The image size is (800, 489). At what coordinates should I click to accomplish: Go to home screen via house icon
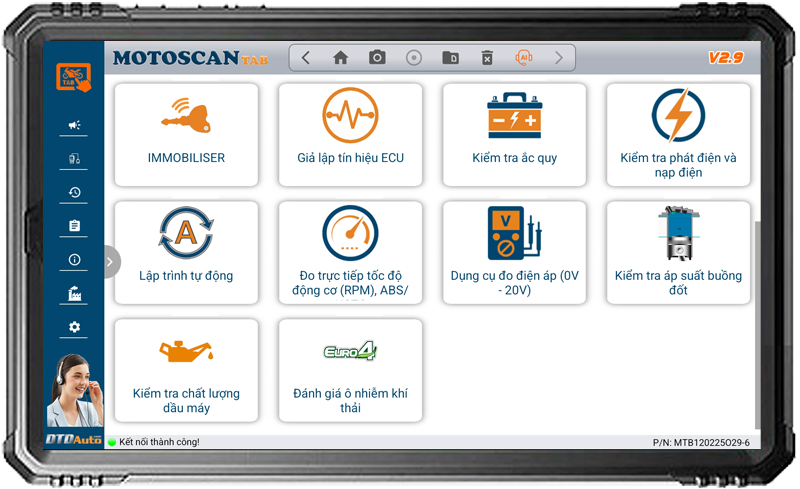point(340,58)
